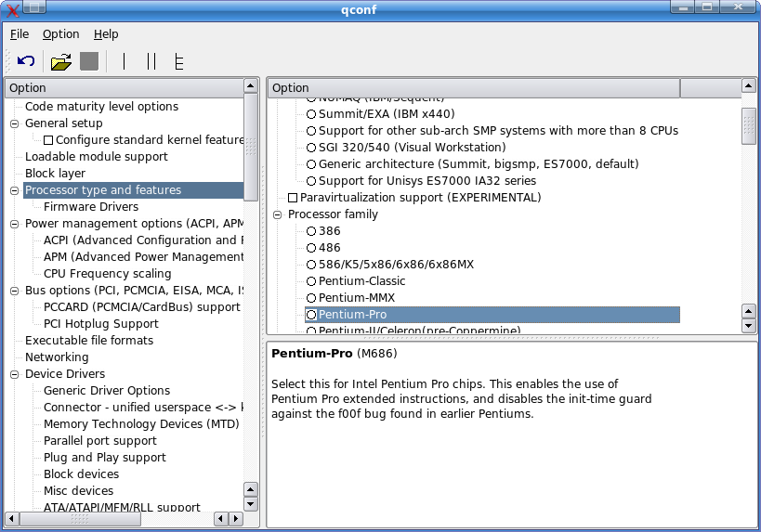Select Generic architecture radio option

tap(311, 164)
